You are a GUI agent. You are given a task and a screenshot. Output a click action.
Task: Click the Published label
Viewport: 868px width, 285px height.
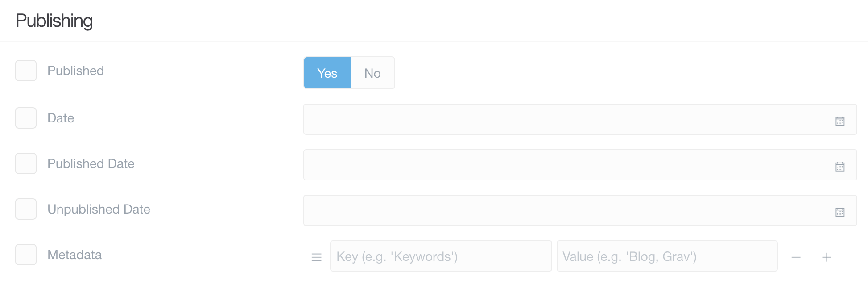[75, 70]
